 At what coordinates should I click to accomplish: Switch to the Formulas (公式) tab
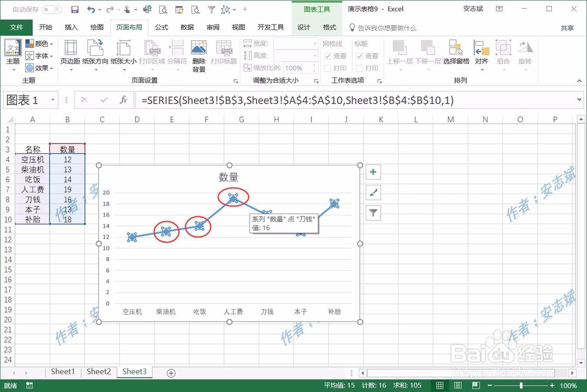pos(161,28)
